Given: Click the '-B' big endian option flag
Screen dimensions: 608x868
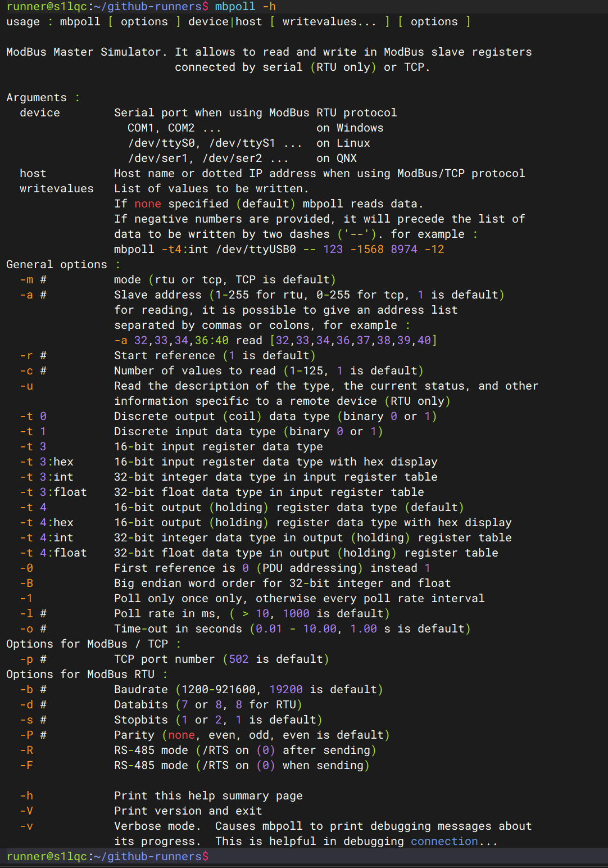Looking at the screenshot, I should (x=26, y=583).
